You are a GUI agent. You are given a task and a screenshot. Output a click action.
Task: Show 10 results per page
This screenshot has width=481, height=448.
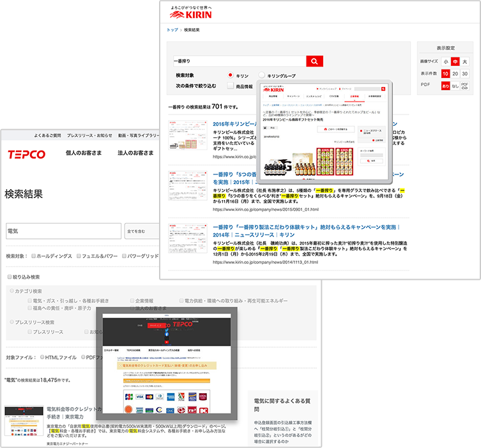pyautogui.click(x=446, y=73)
